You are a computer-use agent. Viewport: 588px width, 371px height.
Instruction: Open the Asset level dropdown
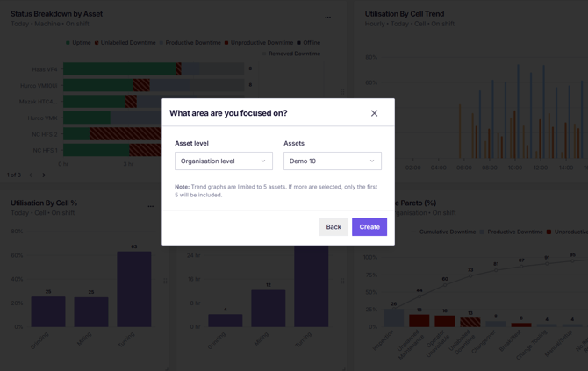(224, 161)
